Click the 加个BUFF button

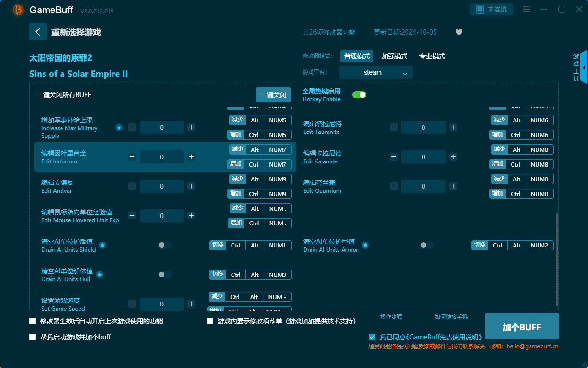click(x=521, y=326)
